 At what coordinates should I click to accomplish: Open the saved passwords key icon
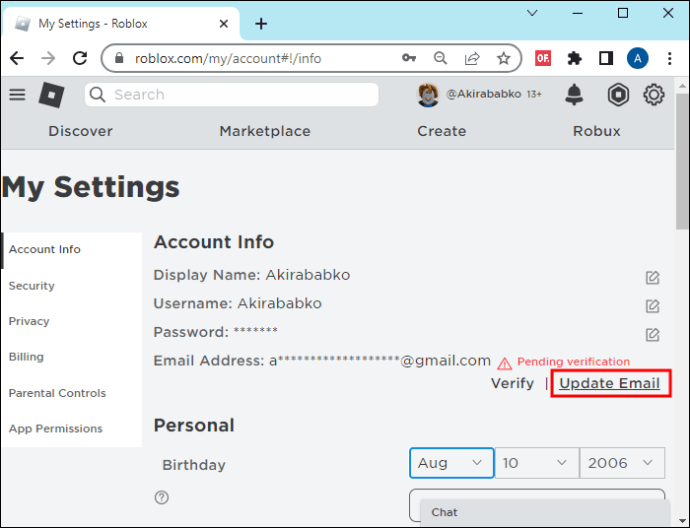409,58
